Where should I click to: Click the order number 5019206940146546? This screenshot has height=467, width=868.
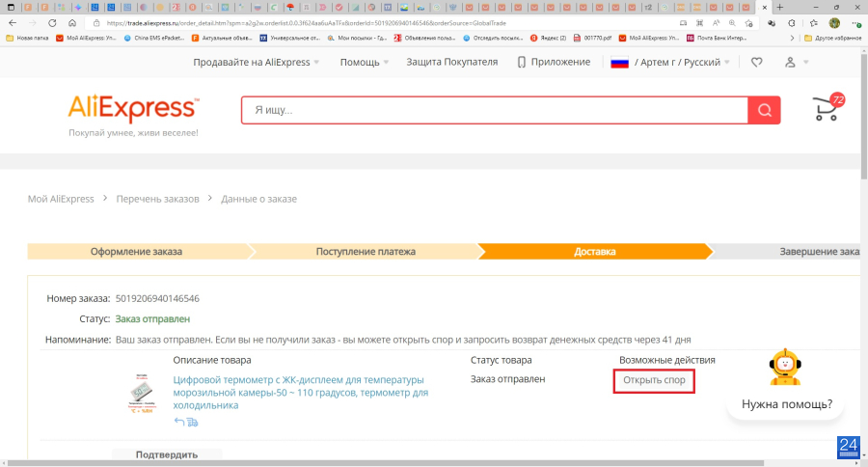[157, 298]
